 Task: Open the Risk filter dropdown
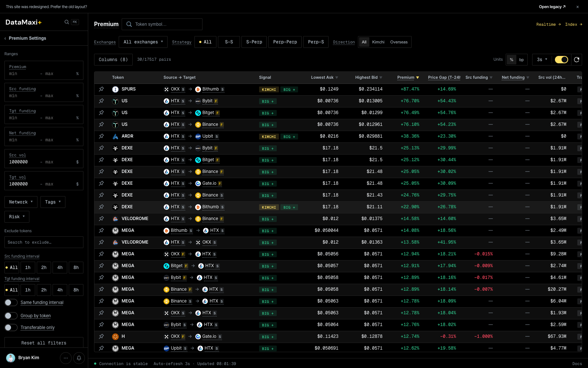17,217
